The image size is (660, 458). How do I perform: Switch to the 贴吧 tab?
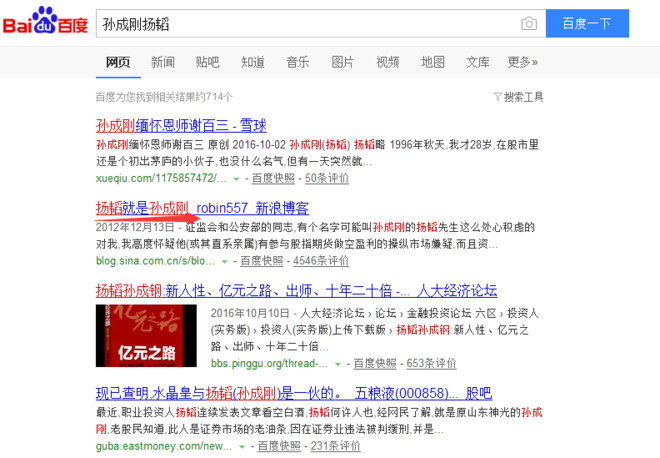208,62
